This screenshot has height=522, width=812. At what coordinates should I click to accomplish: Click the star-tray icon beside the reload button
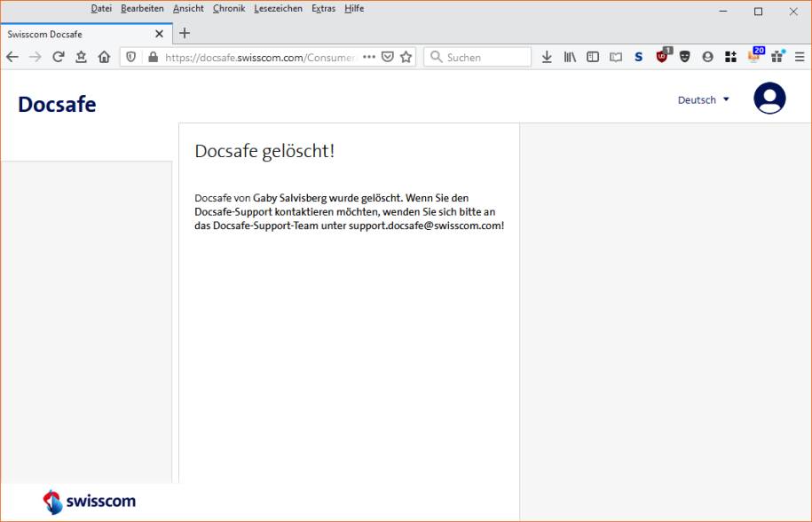[81, 57]
